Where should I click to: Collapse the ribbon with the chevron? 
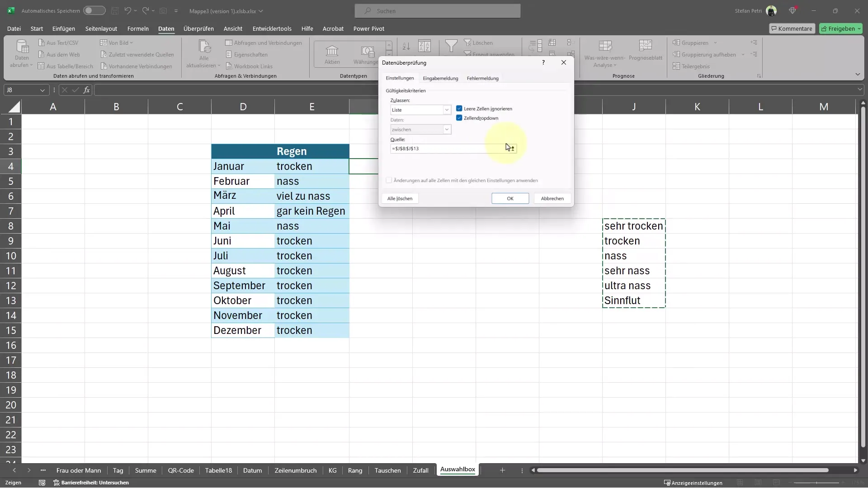click(x=858, y=75)
